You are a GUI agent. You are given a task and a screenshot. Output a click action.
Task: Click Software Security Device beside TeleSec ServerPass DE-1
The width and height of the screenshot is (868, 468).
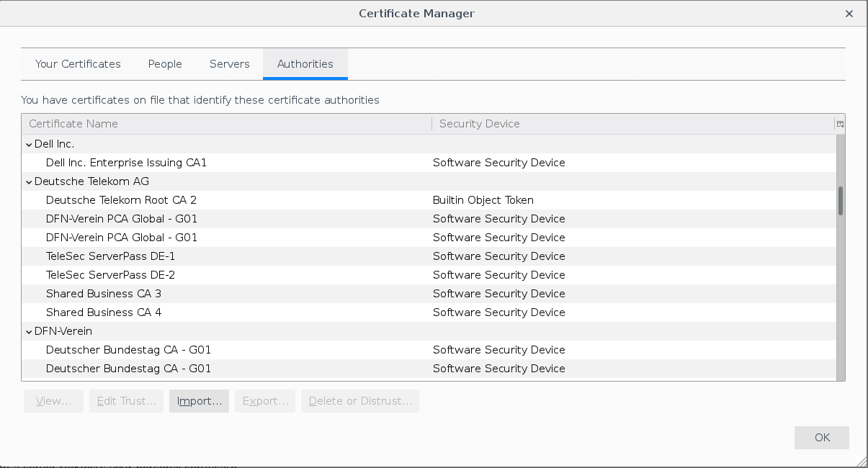(x=499, y=256)
